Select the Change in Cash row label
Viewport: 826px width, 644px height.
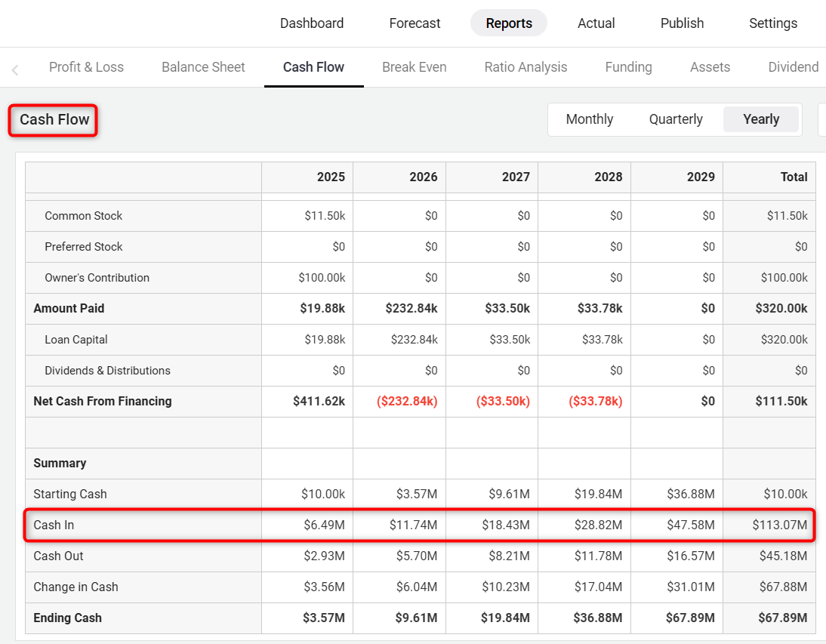[x=76, y=587]
